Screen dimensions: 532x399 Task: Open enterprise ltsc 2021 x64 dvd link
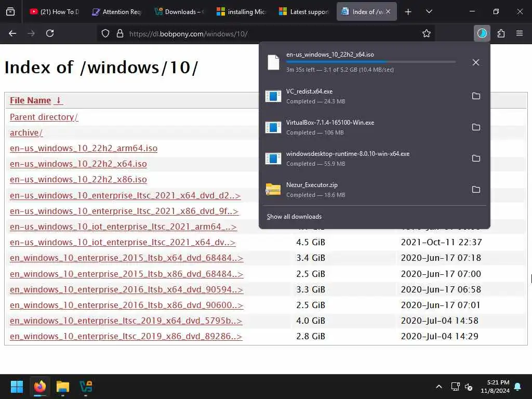pos(125,196)
